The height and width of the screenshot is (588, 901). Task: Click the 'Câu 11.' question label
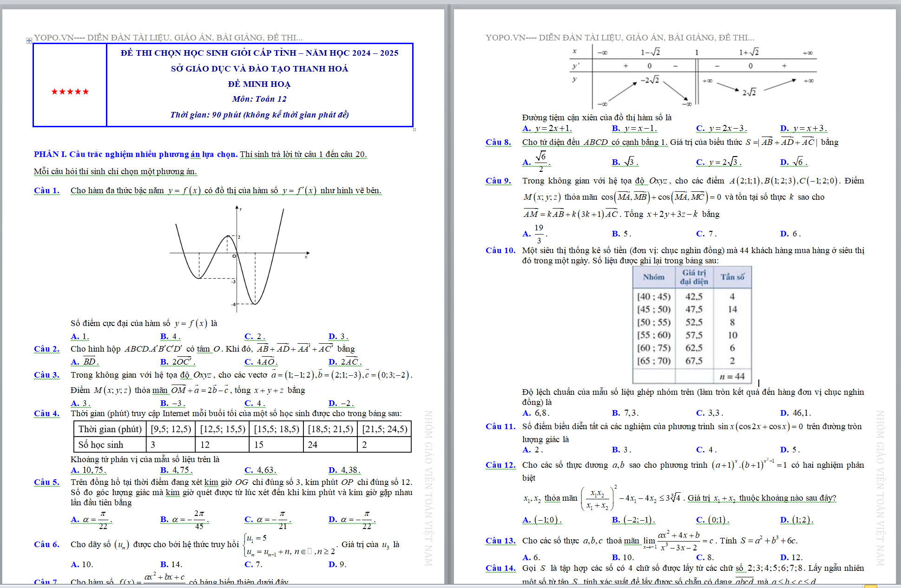(500, 426)
